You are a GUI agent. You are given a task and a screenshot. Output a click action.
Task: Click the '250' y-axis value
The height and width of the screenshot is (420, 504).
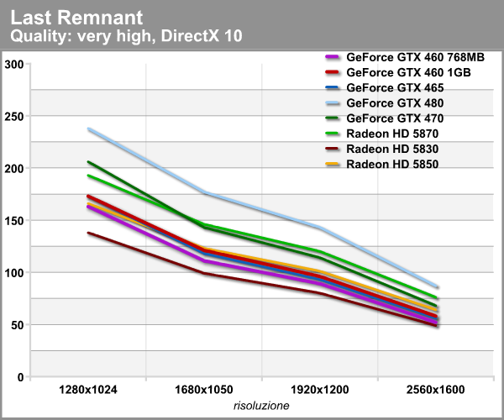[x=14, y=116]
